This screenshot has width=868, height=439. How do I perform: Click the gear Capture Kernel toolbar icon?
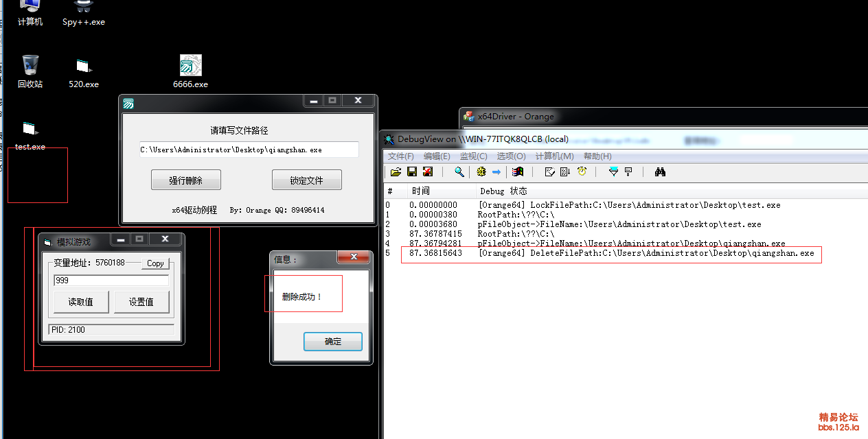(x=481, y=171)
